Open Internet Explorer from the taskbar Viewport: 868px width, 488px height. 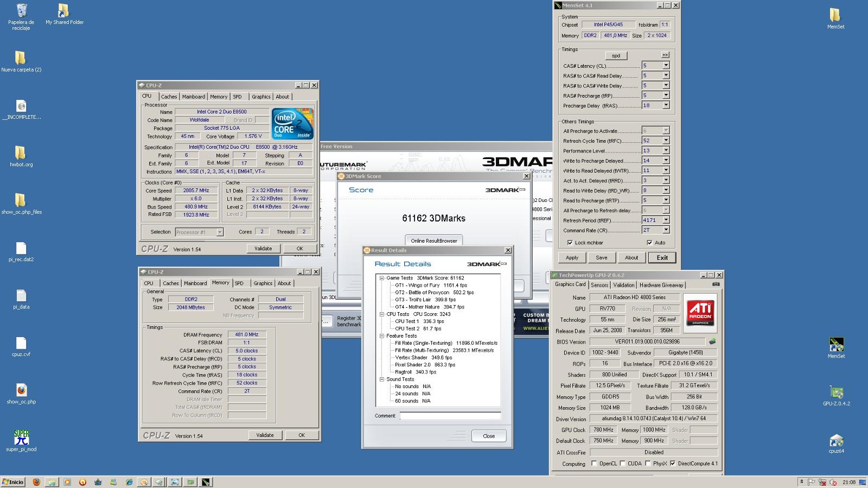pyautogui.click(x=129, y=482)
